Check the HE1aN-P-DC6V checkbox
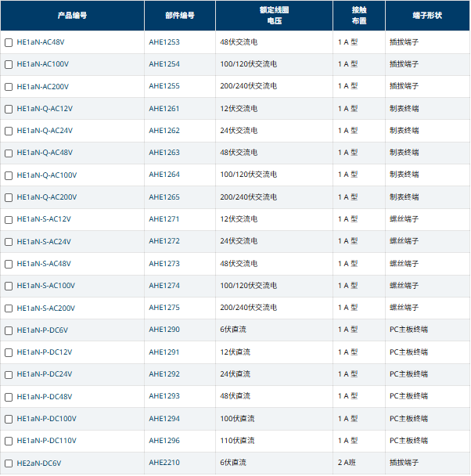This screenshot has height=476, width=471. (9, 330)
